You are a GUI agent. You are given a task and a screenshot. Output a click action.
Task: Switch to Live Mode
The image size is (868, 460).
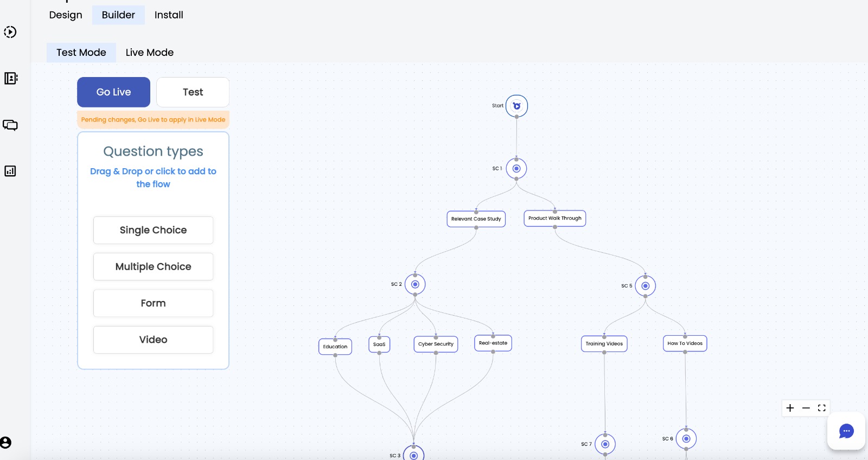coord(150,53)
